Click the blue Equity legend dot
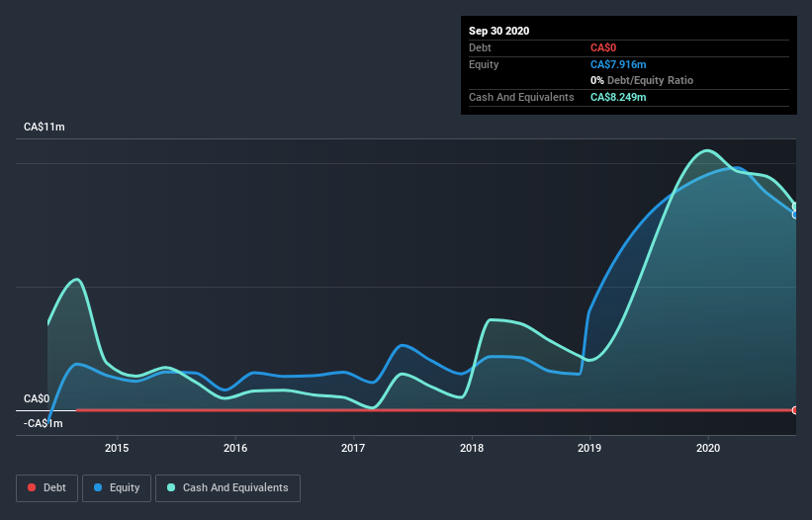The width and height of the screenshot is (812, 520). (x=98, y=487)
